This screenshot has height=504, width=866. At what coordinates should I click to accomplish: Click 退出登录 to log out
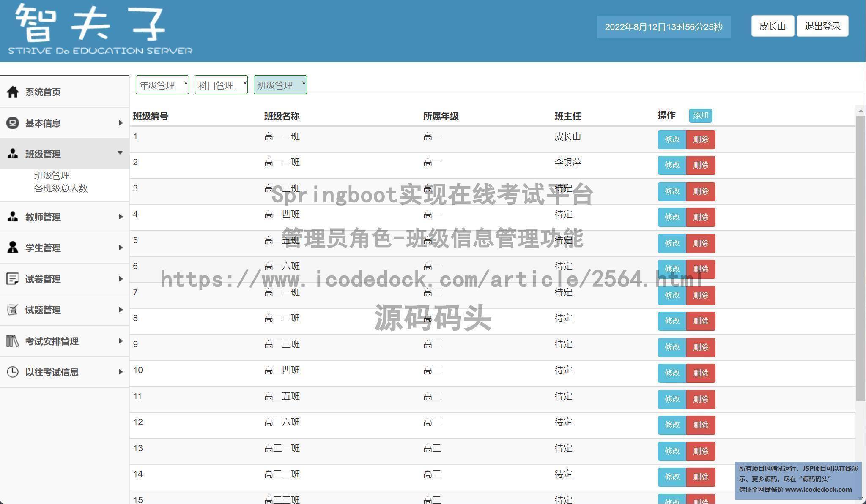[822, 26]
